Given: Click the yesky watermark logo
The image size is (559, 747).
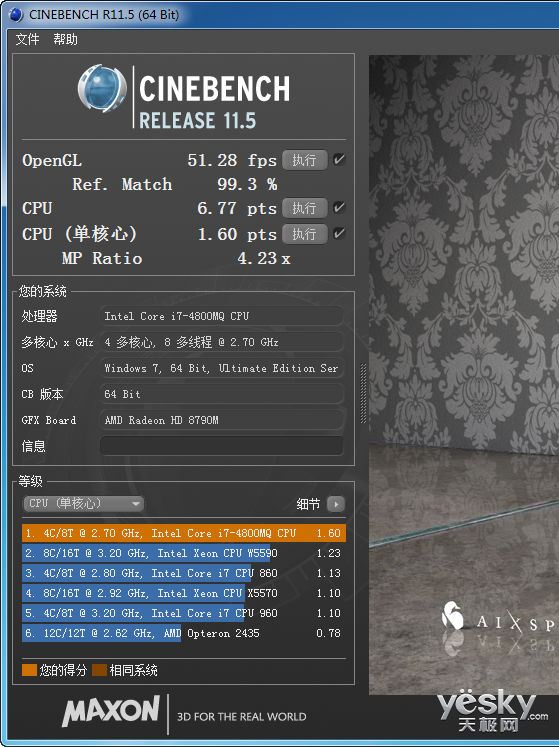Looking at the screenshot, I should tap(493, 710).
